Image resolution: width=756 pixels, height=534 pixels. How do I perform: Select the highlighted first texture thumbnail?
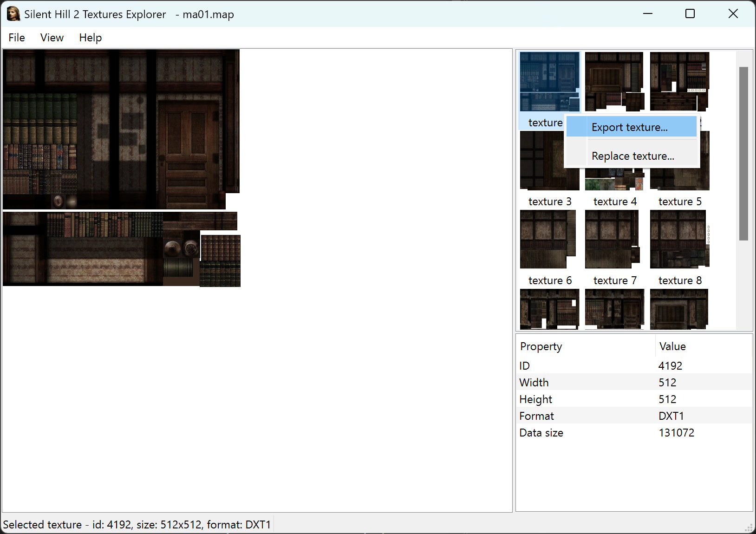click(550, 82)
